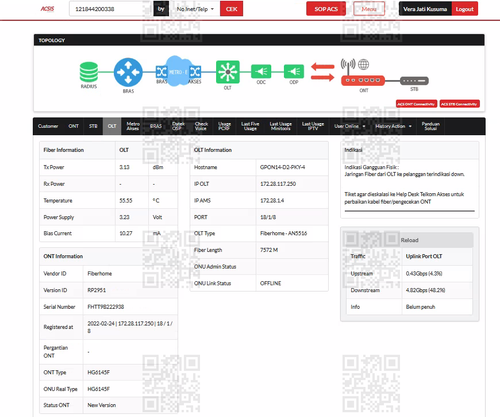The height and width of the screenshot is (417, 500).
Task: Click the 'by' button beside search field
Action: [x=161, y=9]
